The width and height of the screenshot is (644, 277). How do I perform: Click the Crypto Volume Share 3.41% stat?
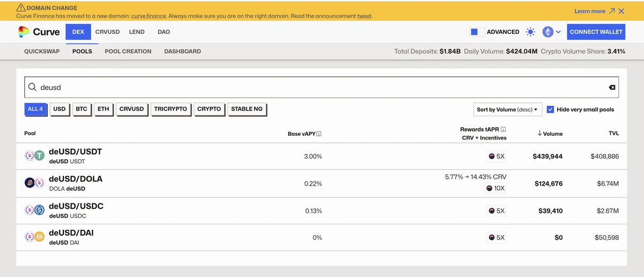(x=583, y=52)
